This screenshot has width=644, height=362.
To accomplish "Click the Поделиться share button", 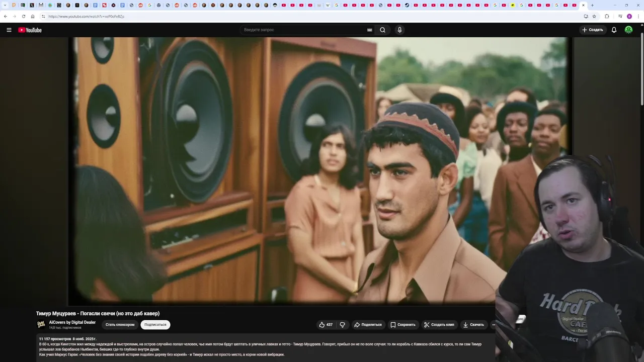I will tap(368, 325).
